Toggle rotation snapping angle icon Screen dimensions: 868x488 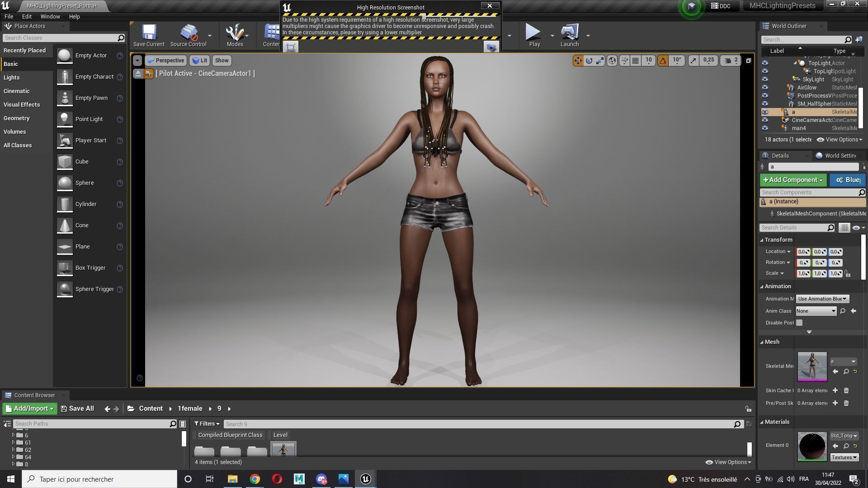(663, 61)
